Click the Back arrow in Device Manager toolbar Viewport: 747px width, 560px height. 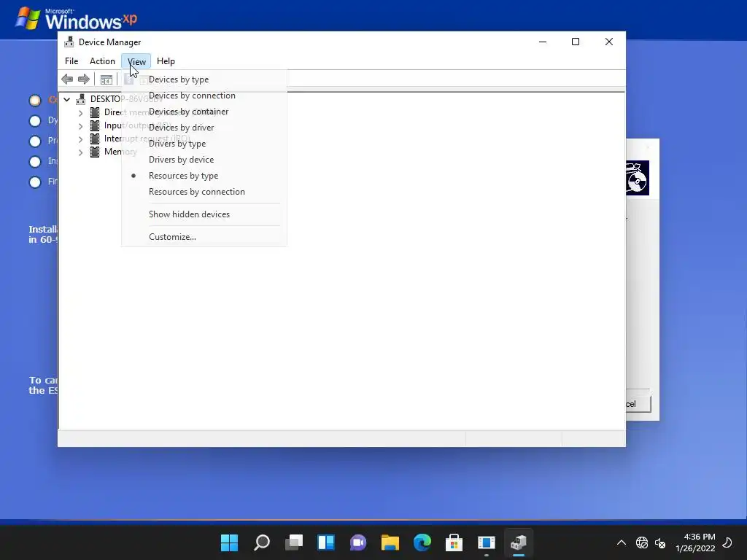tap(67, 79)
